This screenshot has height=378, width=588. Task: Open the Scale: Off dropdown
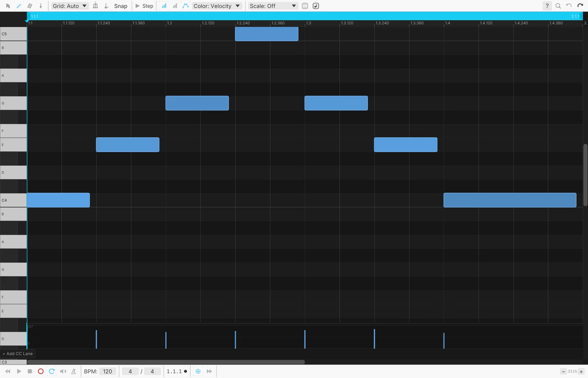[273, 6]
